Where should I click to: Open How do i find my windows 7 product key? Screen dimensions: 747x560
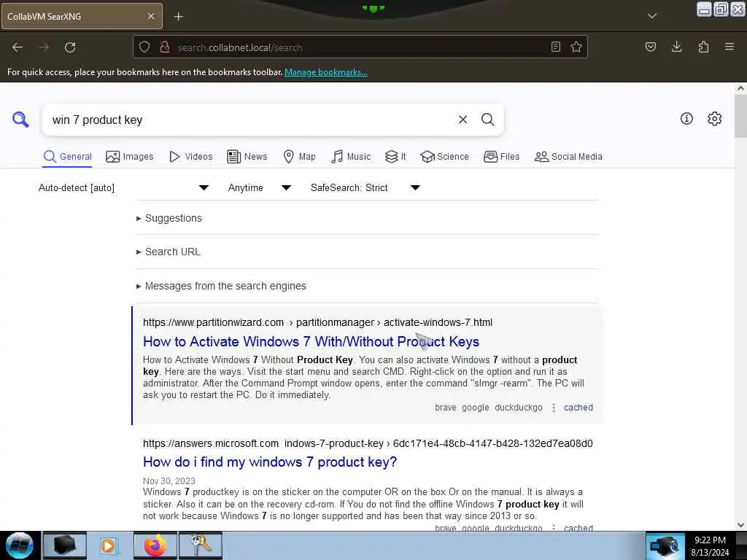pos(270,462)
